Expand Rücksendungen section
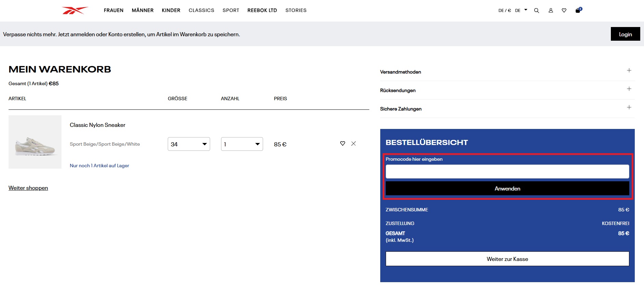The height and width of the screenshot is (289, 644). (629, 89)
